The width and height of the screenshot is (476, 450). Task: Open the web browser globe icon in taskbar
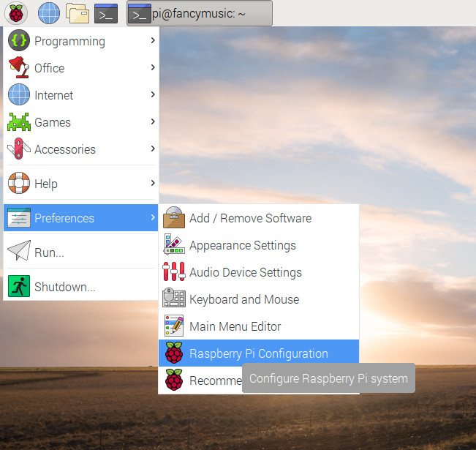pos(49,13)
